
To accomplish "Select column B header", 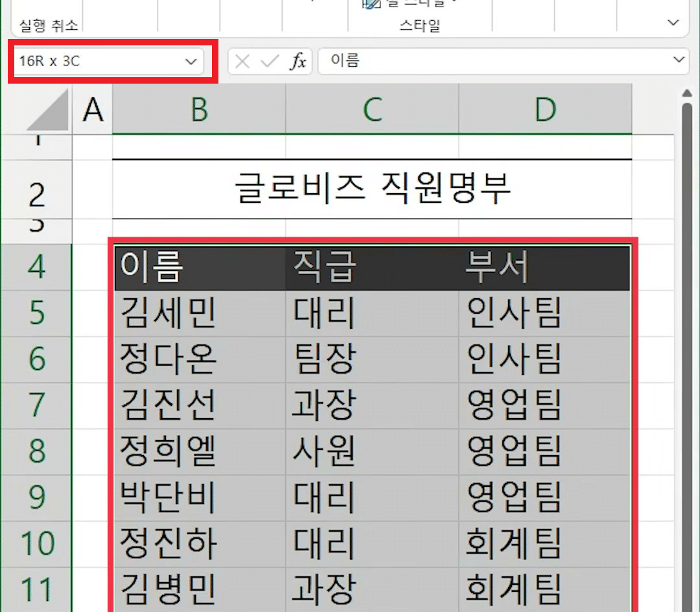I will (199, 110).
